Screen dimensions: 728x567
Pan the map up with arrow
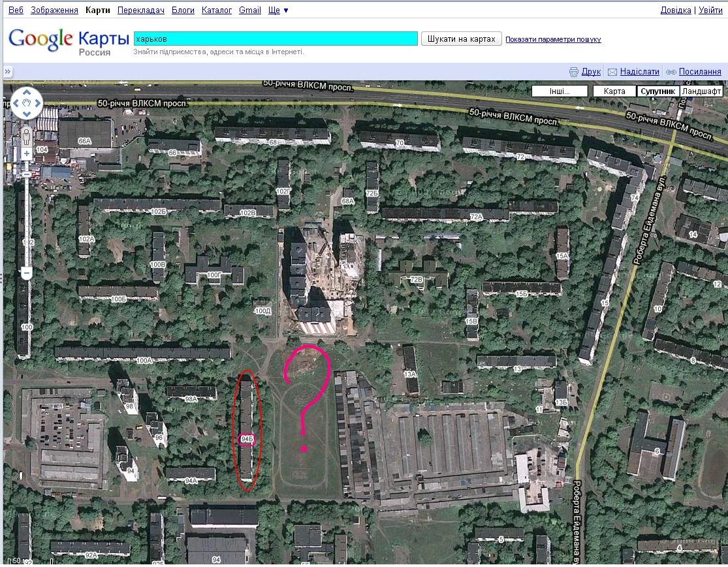click(27, 92)
